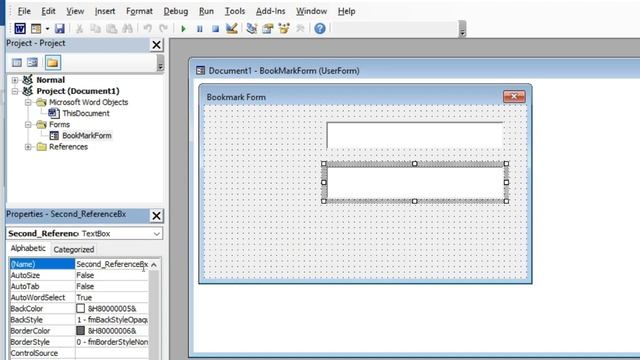Open the Help menu
The height and width of the screenshot is (360, 640).
pyautogui.click(x=347, y=11)
